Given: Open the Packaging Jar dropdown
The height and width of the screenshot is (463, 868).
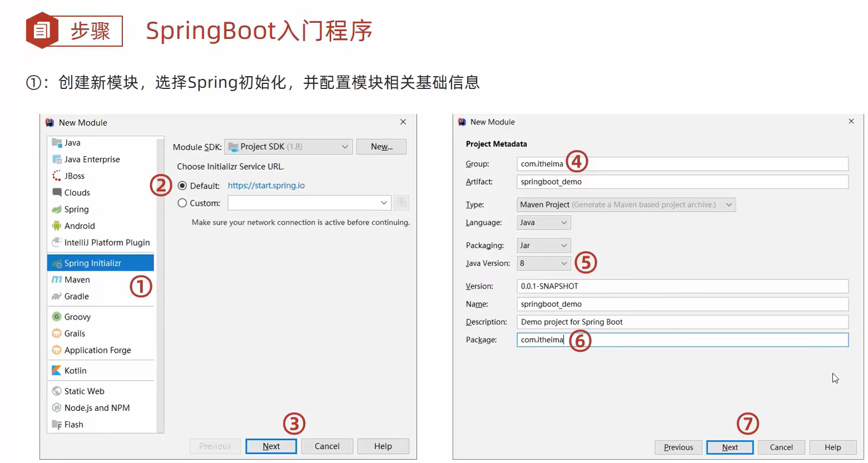Looking at the screenshot, I should point(543,245).
